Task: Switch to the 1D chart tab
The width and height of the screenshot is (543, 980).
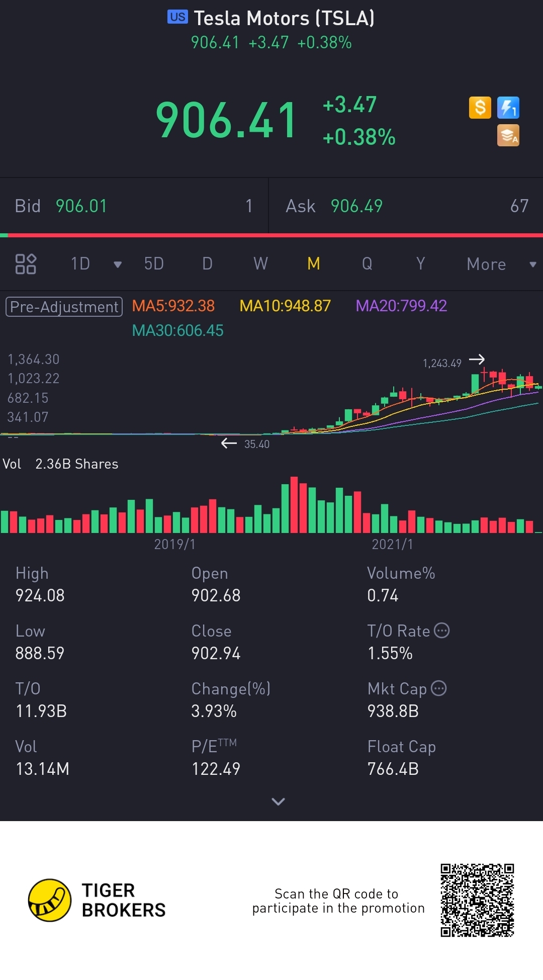Action: [x=80, y=263]
